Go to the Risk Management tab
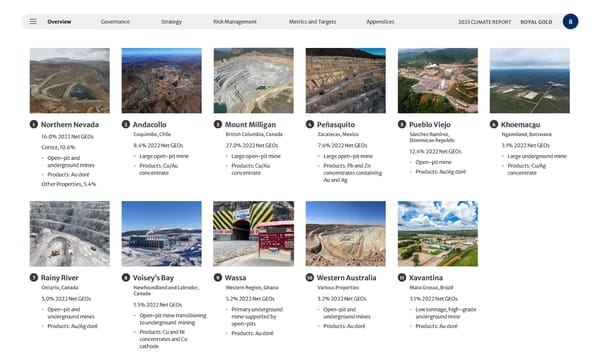This screenshot has width=600, height=364. point(235,22)
